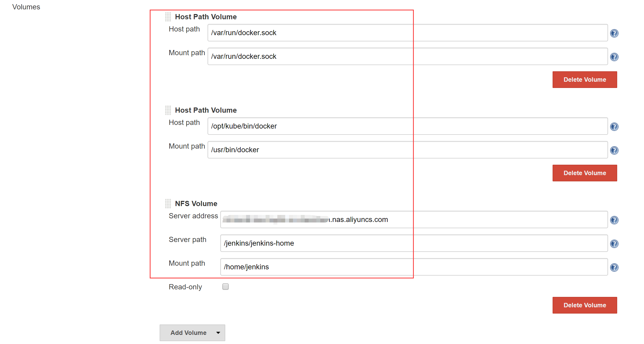Open help for /home/jenkins Mount path

[x=614, y=267]
